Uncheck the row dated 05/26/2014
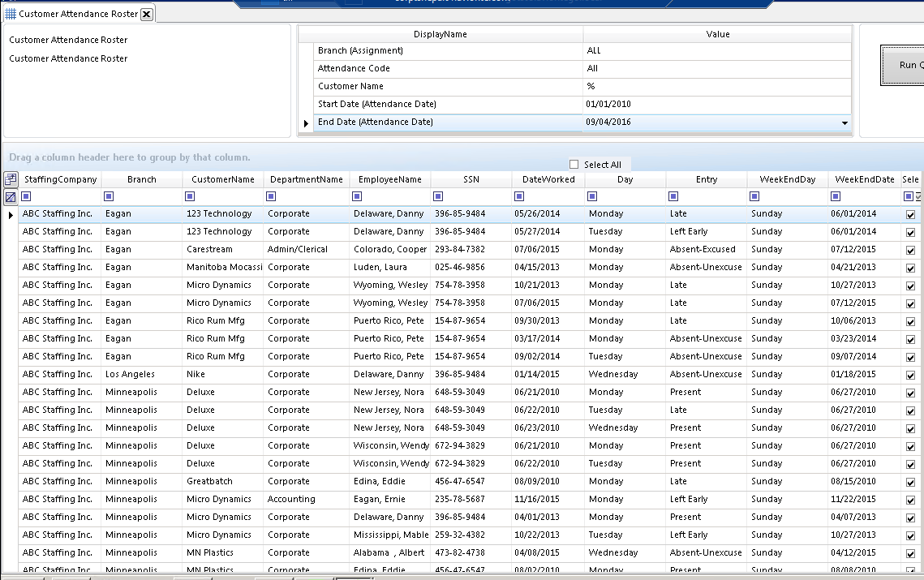This screenshot has height=580, width=924. tap(910, 214)
